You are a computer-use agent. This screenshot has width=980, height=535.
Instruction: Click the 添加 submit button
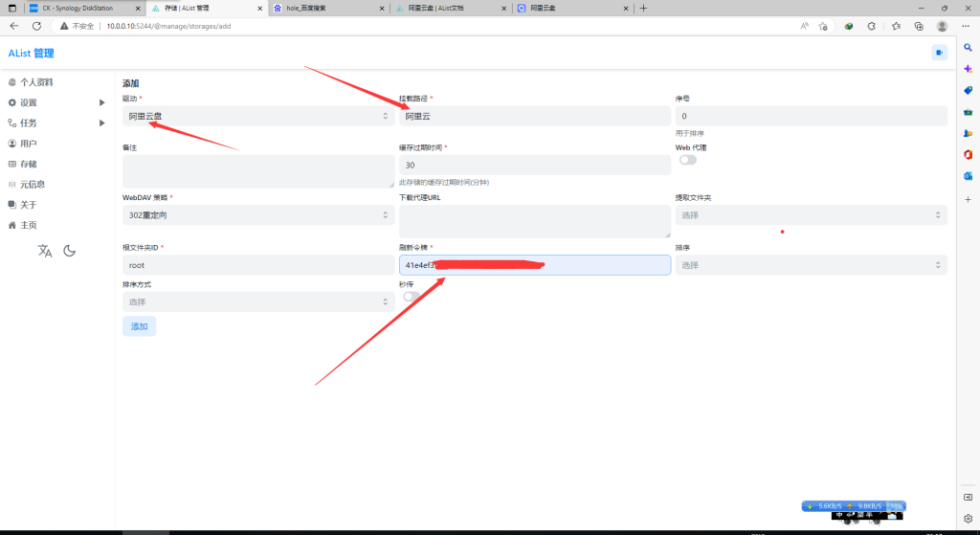(140, 326)
